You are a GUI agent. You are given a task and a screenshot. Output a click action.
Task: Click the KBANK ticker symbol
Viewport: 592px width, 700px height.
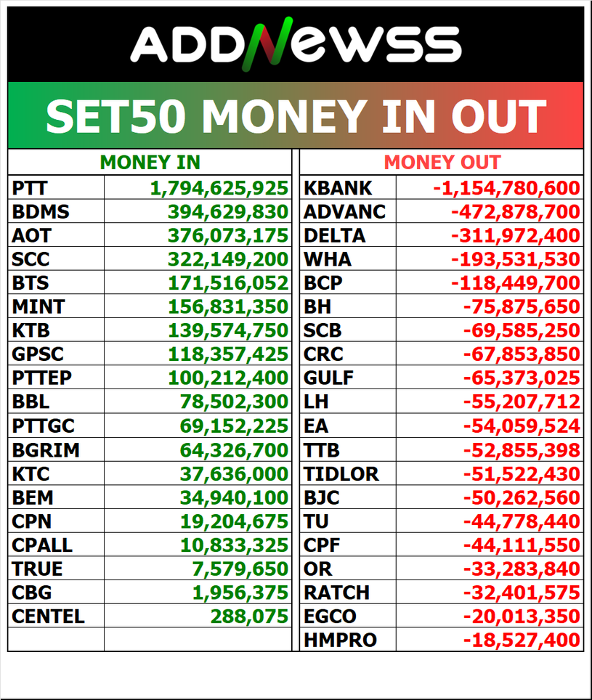(338, 189)
